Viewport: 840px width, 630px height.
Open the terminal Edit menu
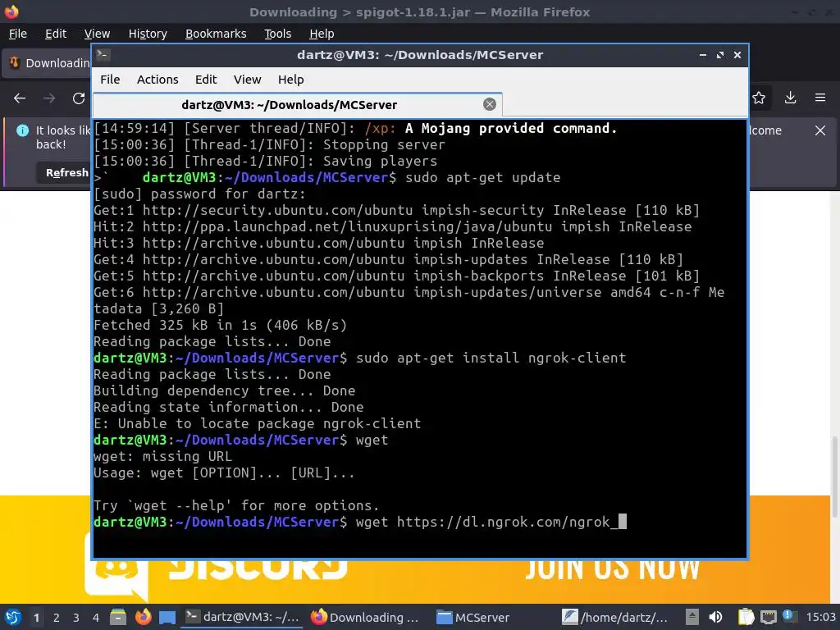206,80
